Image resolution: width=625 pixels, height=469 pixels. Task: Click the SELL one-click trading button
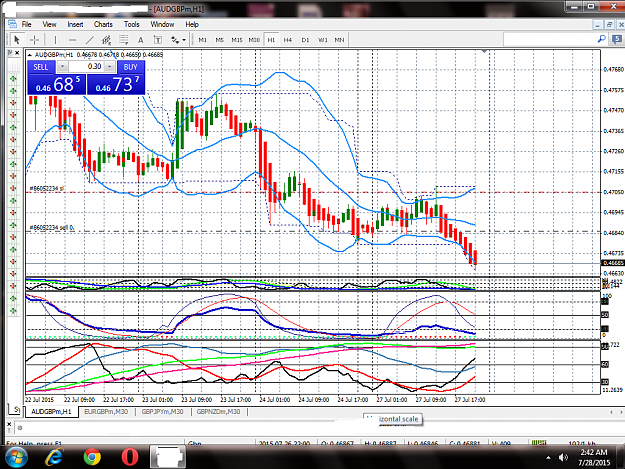(41, 67)
